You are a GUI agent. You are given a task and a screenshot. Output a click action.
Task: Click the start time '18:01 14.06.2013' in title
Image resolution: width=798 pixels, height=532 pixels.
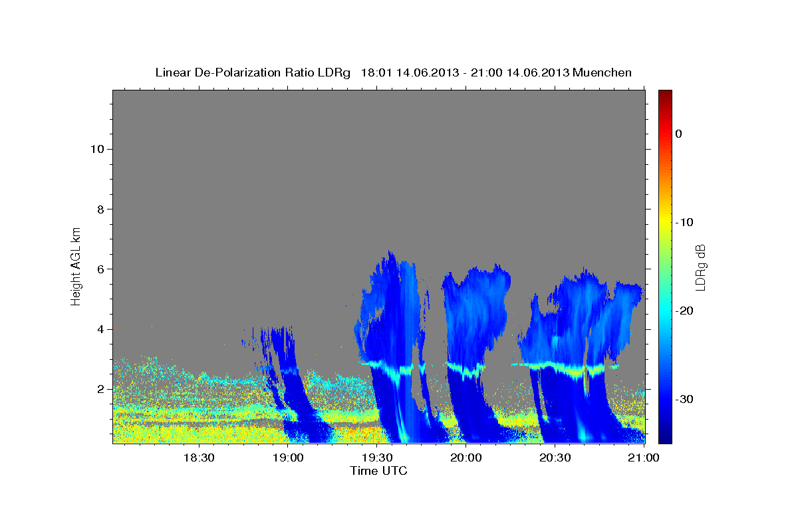tap(410, 72)
